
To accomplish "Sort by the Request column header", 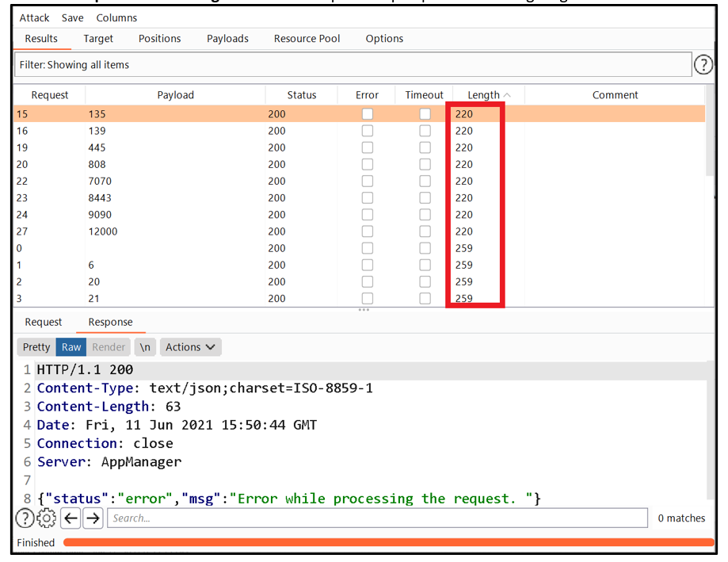I will (x=49, y=95).
